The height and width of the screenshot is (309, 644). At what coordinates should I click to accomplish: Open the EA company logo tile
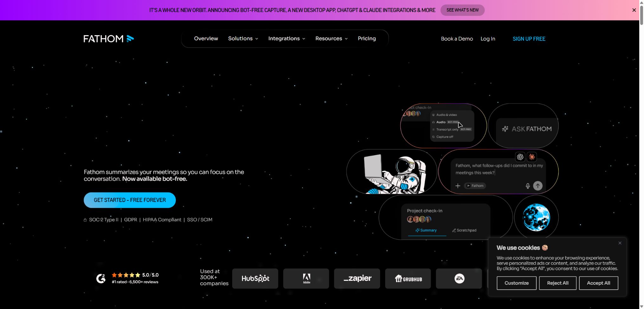pyautogui.click(x=459, y=279)
